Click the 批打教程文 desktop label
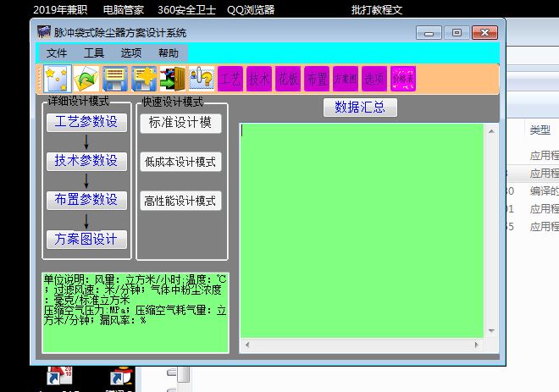 377,9
